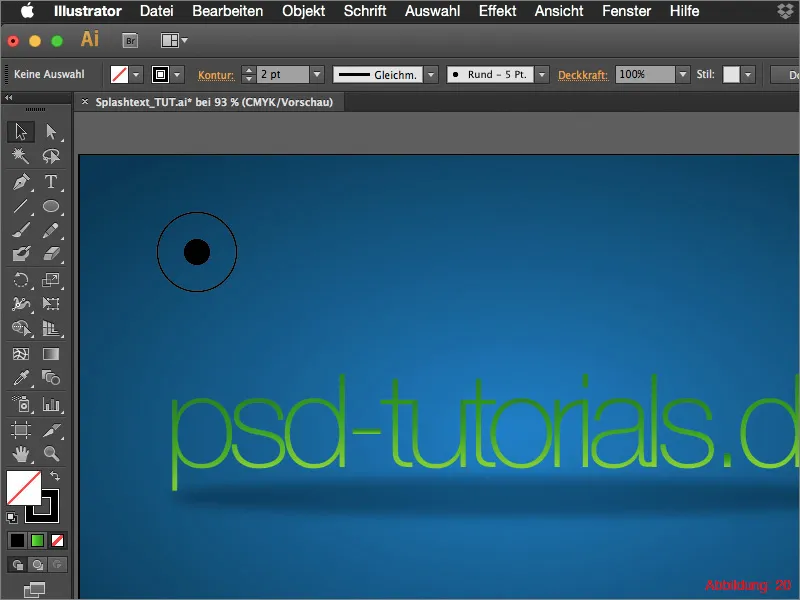This screenshot has width=800, height=600.
Task: Open the Datei menu
Action: point(157,11)
